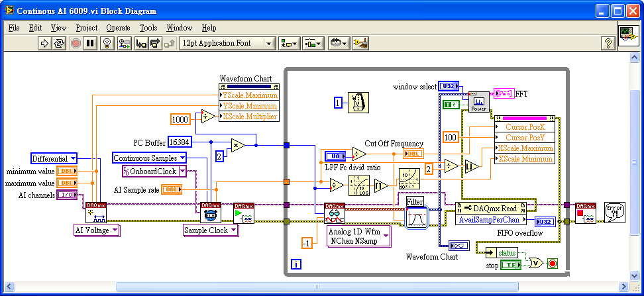Open the Edit menu
The width and height of the screenshot is (644, 296).
[35, 28]
